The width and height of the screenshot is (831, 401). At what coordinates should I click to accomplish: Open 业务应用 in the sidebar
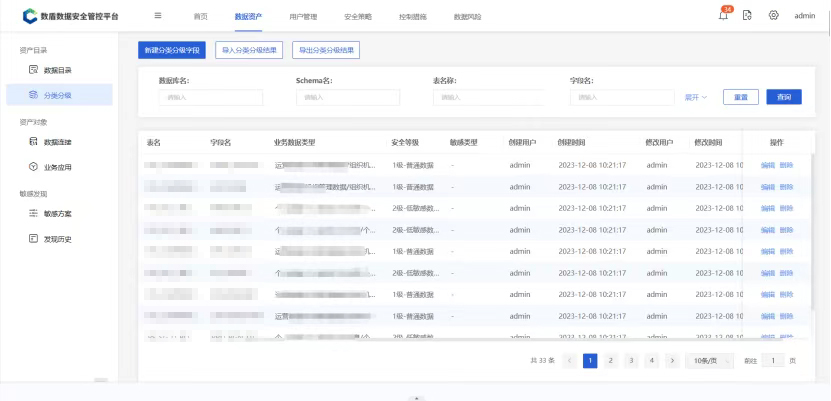point(57,167)
